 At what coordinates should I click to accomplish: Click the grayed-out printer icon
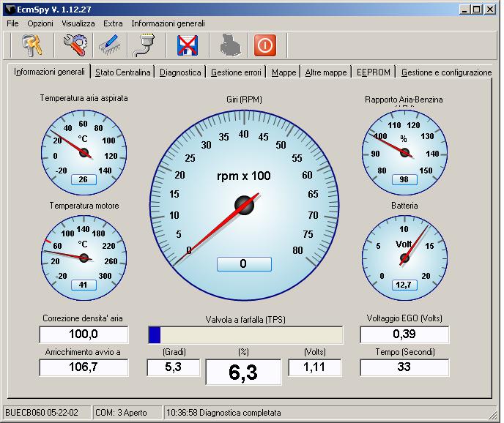230,45
